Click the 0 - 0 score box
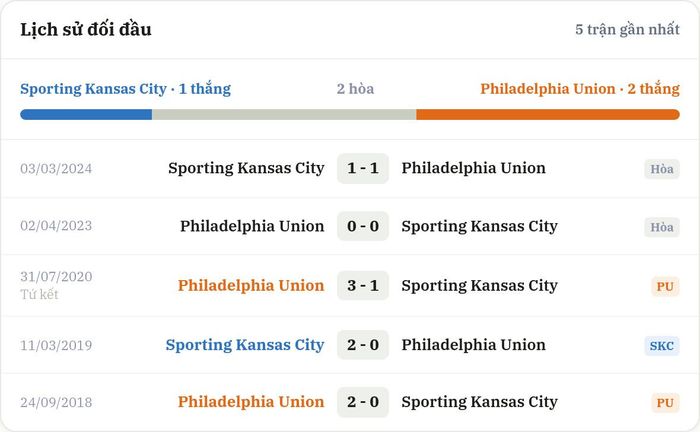700x432 pixels. [363, 226]
